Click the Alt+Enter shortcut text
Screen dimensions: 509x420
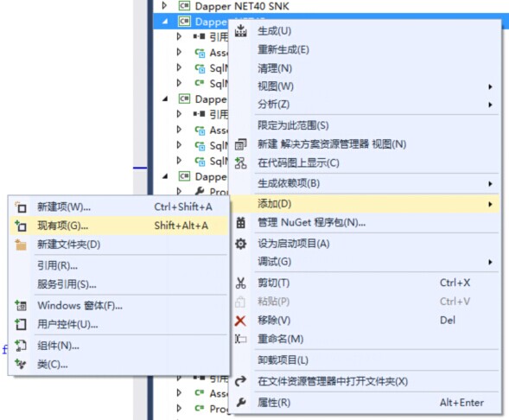[x=461, y=403]
